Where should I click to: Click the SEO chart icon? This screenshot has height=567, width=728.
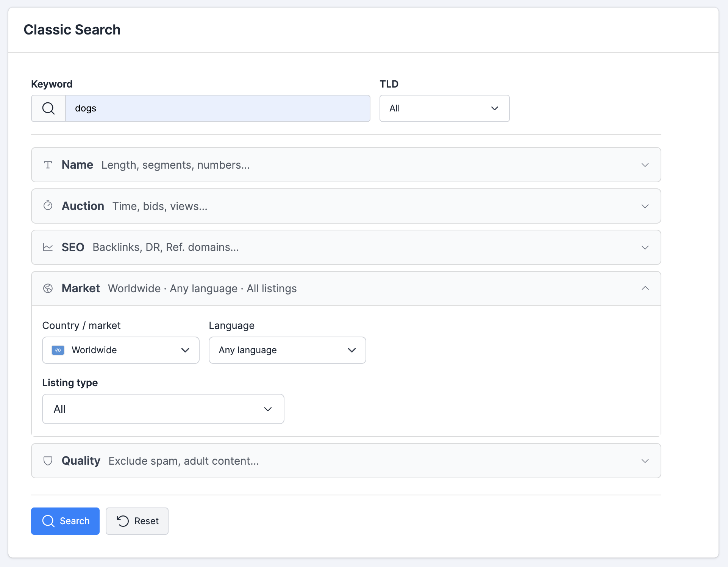(x=48, y=247)
